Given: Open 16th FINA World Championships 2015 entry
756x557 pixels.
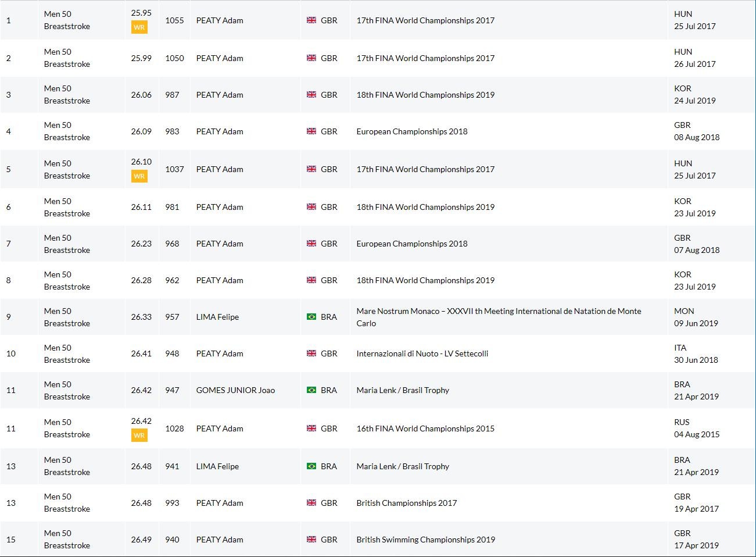Looking at the screenshot, I should (425, 429).
